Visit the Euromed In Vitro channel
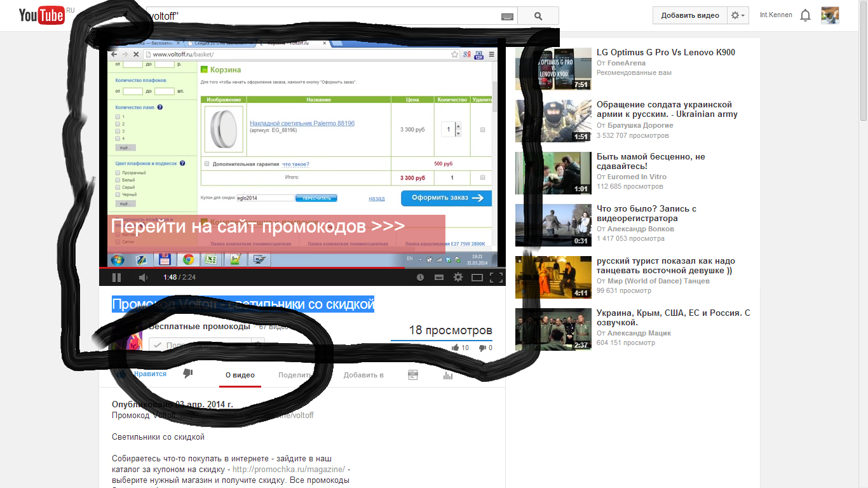This screenshot has width=868, height=488. [637, 177]
